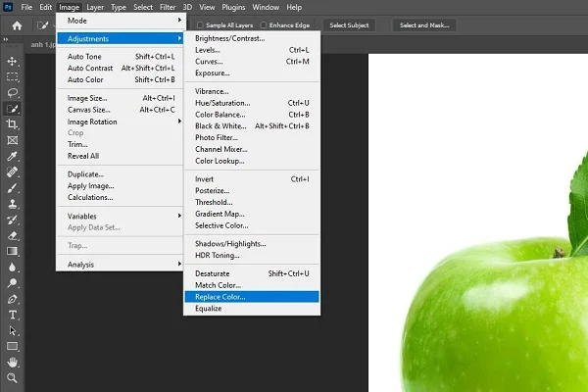Open the Filter menu
The width and height of the screenshot is (588, 392).
click(168, 7)
